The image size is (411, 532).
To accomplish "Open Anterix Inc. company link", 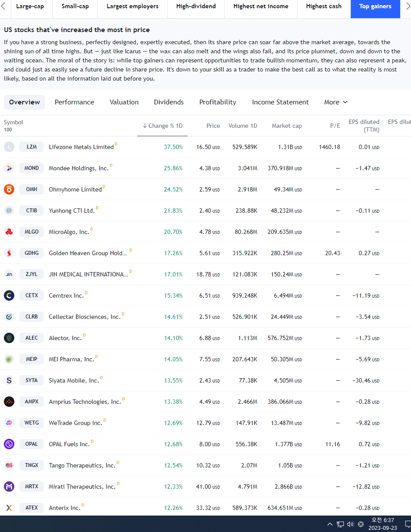I will (x=65, y=508).
